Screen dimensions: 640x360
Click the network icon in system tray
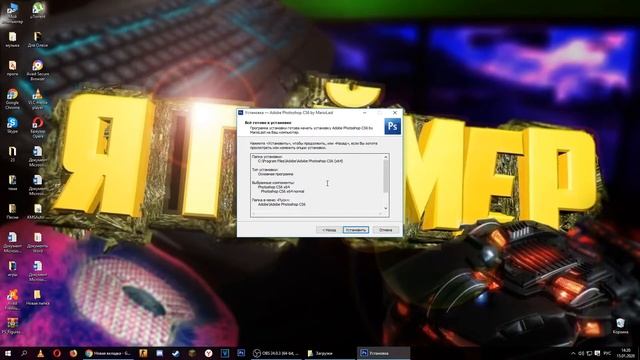coord(589,353)
